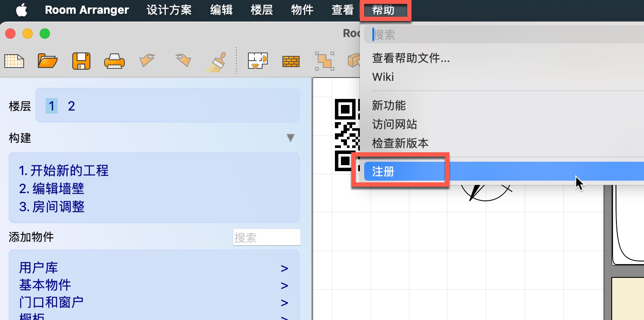Click the redo arrow icon
This screenshot has height=320, width=644.
coord(182,61)
